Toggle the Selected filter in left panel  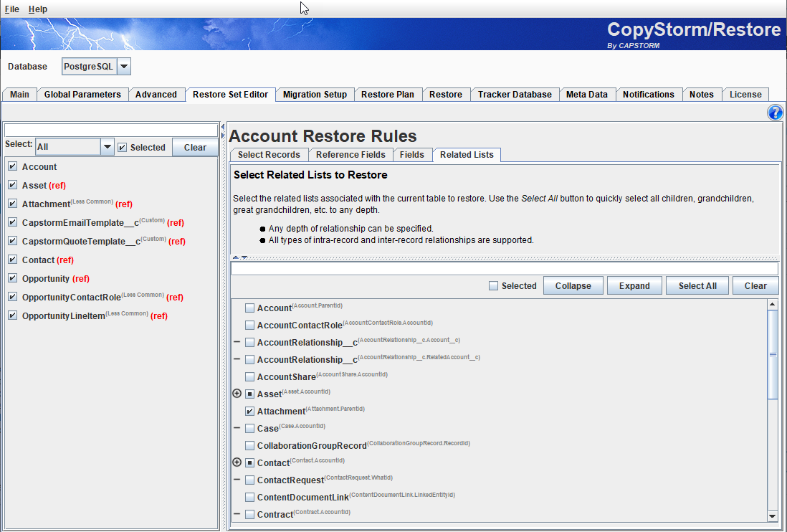pos(122,148)
